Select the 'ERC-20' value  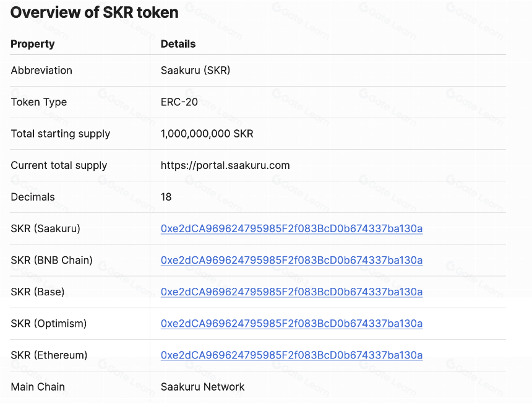(x=179, y=102)
